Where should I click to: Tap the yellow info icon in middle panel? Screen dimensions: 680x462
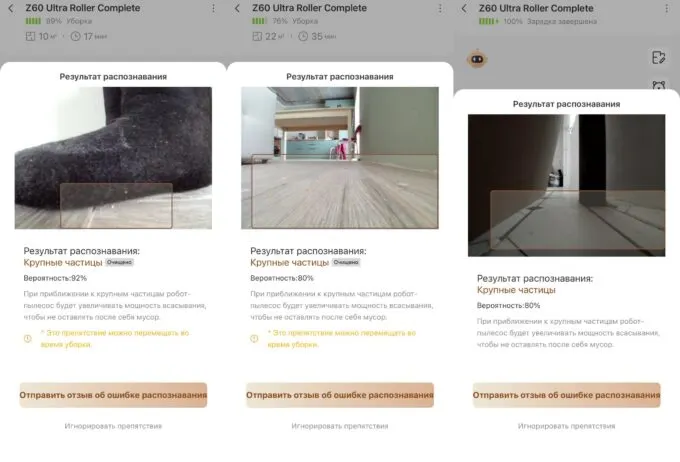255,338
